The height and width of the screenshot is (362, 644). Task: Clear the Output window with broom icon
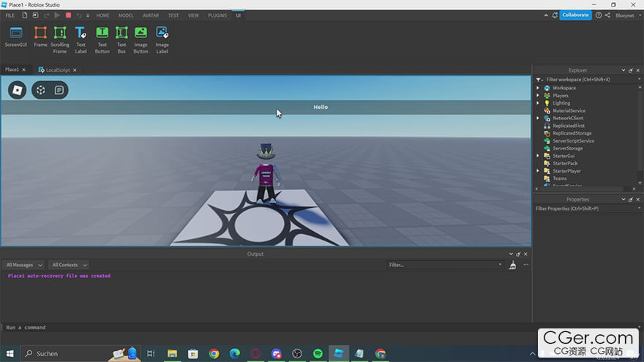(x=512, y=265)
